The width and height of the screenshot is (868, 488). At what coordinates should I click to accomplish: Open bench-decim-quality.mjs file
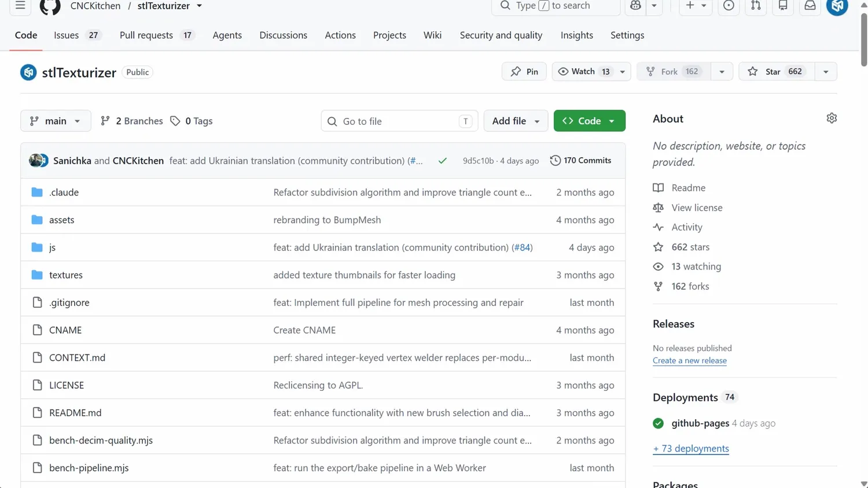(101, 440)
